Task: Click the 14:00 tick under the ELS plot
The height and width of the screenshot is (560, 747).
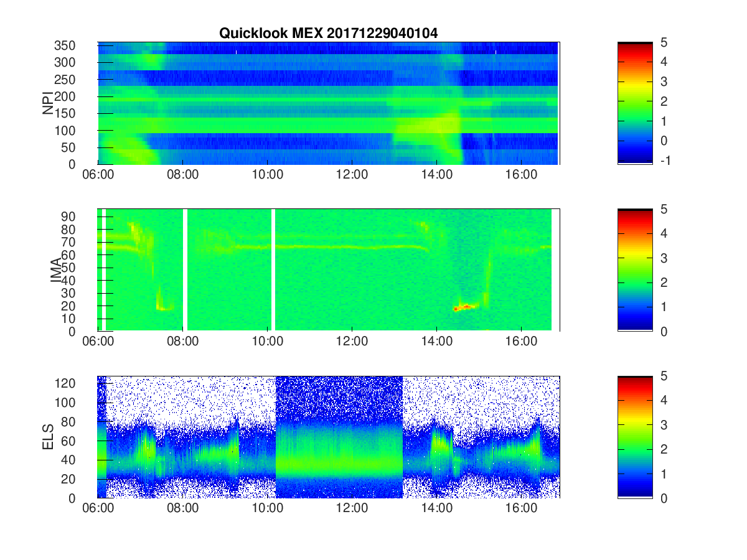Action: (x=437, y=508)
